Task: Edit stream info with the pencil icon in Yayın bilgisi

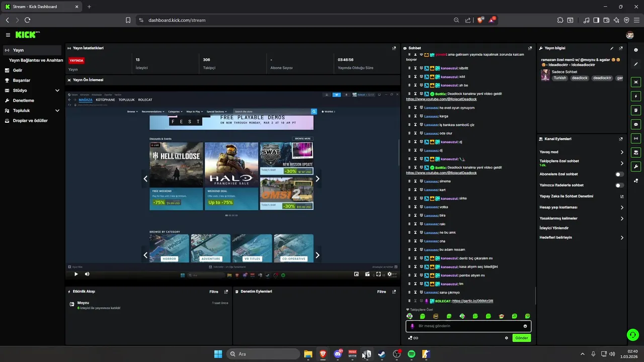Action: (612, 48)
